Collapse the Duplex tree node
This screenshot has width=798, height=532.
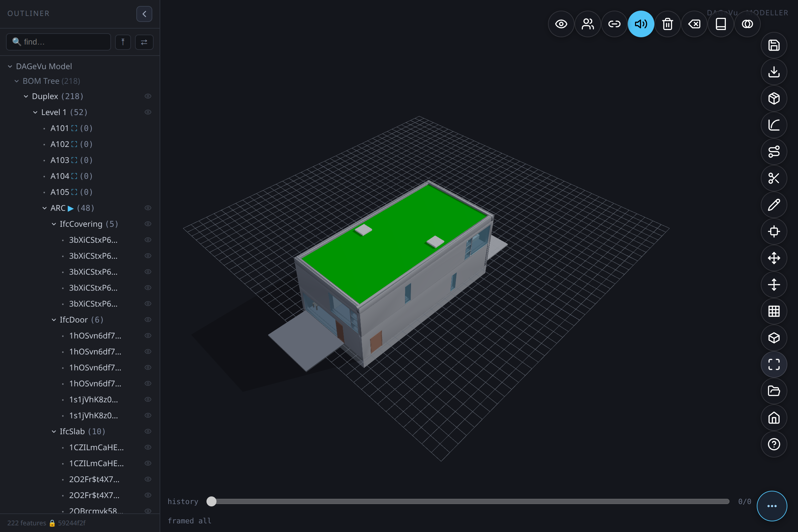[26, 96]
